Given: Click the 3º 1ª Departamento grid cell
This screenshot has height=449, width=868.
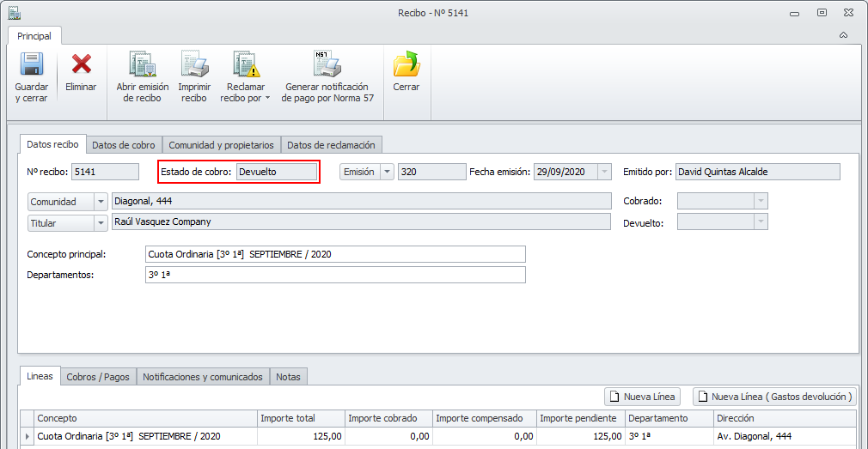Looking at the screenshot, I should (669, 436).
